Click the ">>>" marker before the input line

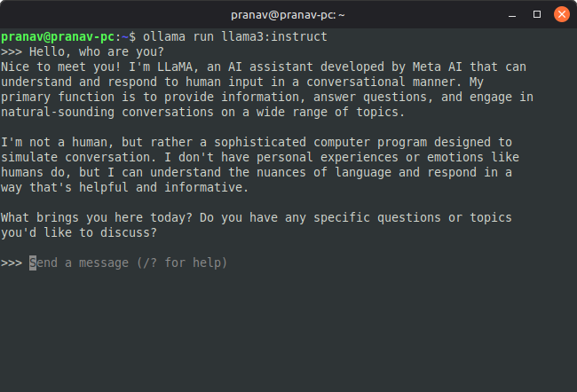(12, 263)
